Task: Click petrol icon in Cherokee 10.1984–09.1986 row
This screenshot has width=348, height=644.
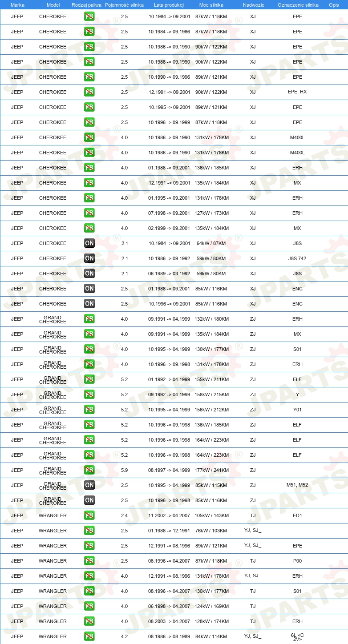Action: click(89, 32)
